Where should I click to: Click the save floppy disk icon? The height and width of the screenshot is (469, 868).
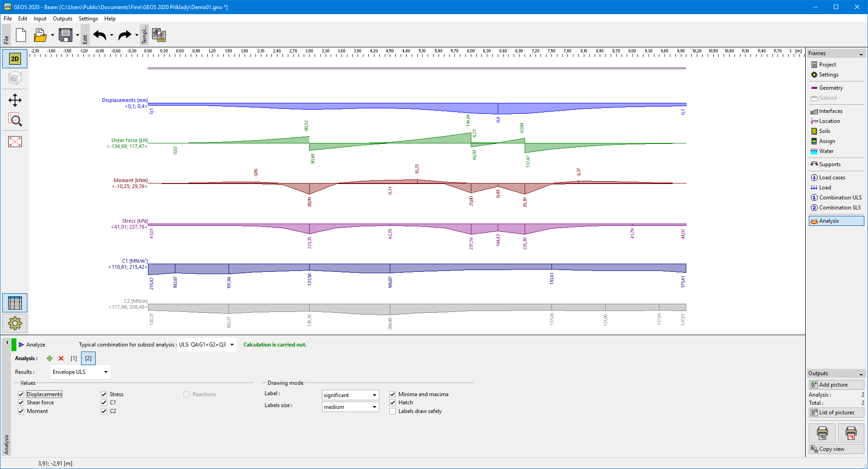click(x=66, y=35)
